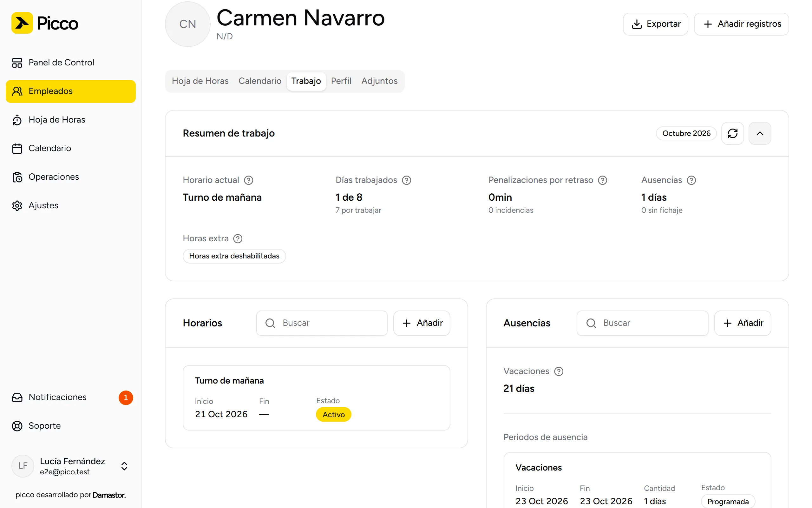Screen dimensions: 812x508
Task: Open Operaciones section
Action: [70, 177]
